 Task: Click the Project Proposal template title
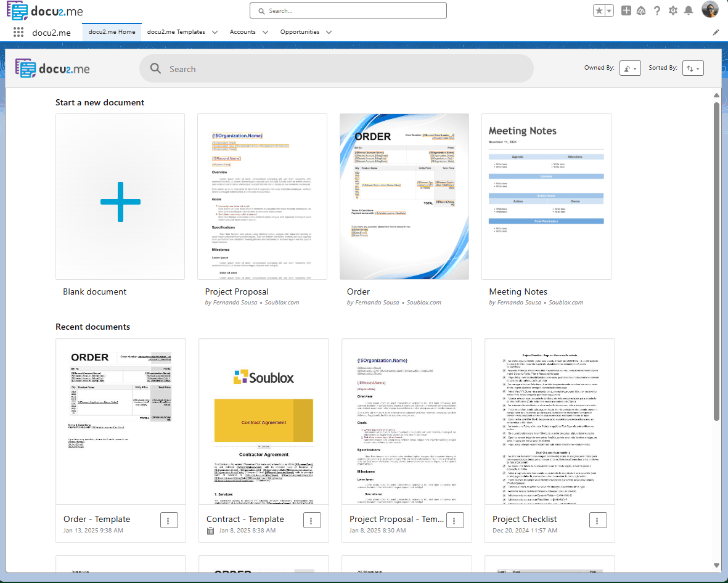click(x=237, y=291)
